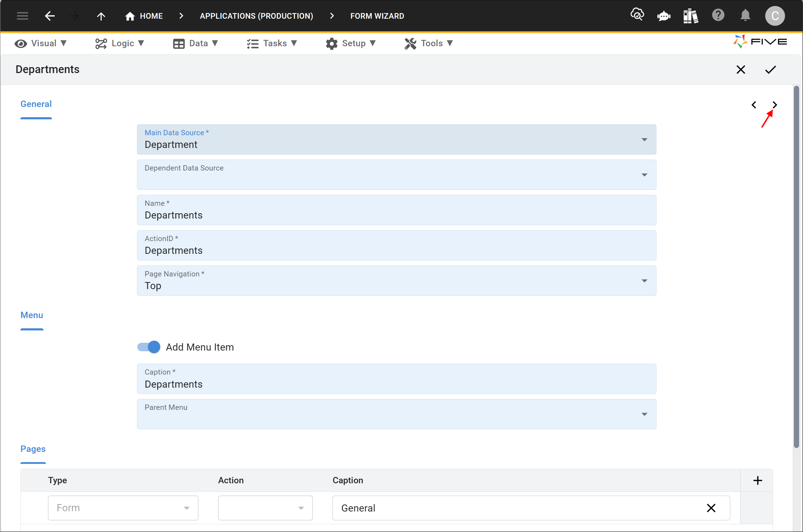Expand the Main Data Source dropdown
Screen dimensions: 803x532
[x=644, y=140]
